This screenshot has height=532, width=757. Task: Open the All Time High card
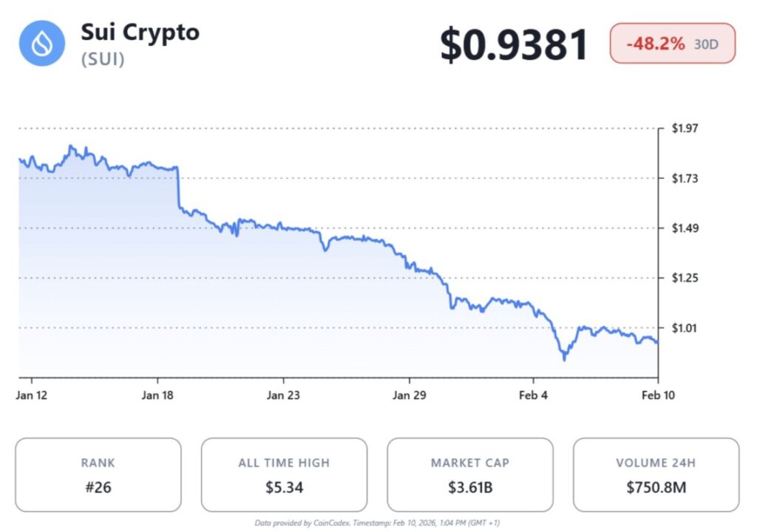tap(284, 474)
